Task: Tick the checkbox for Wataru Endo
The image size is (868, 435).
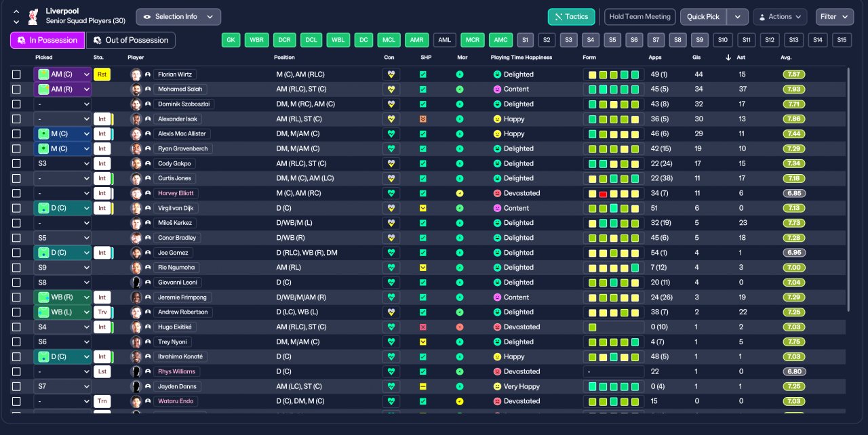Action: point(16,401)
